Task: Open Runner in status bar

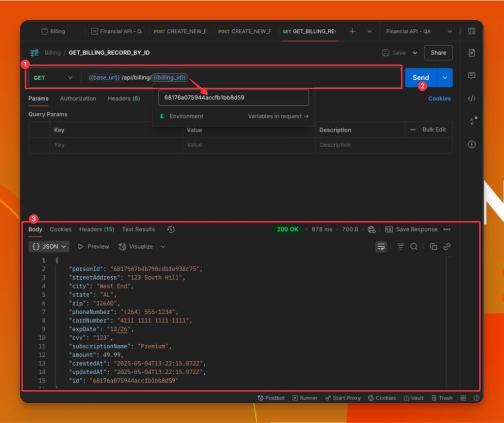Action: pyautogui.click(x=305, y=398)
